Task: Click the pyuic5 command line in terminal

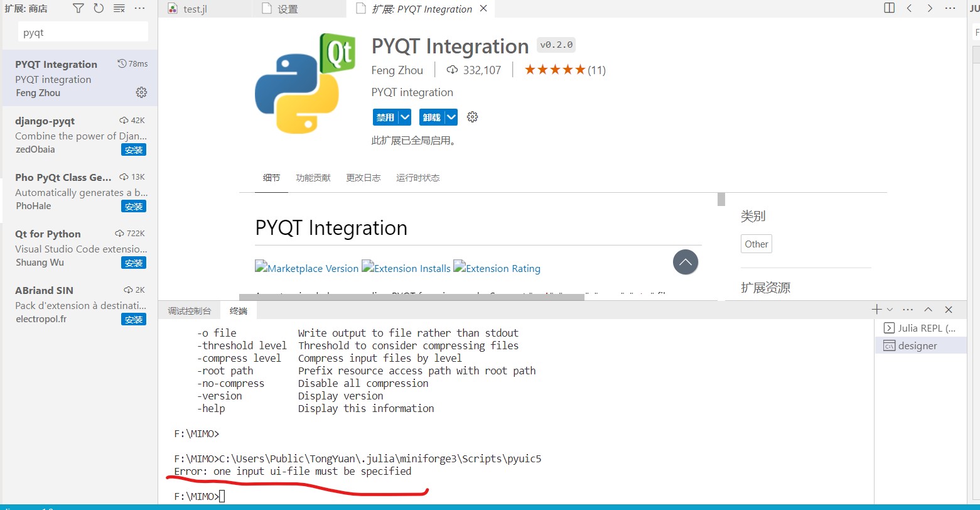Action: coord(358,458)
